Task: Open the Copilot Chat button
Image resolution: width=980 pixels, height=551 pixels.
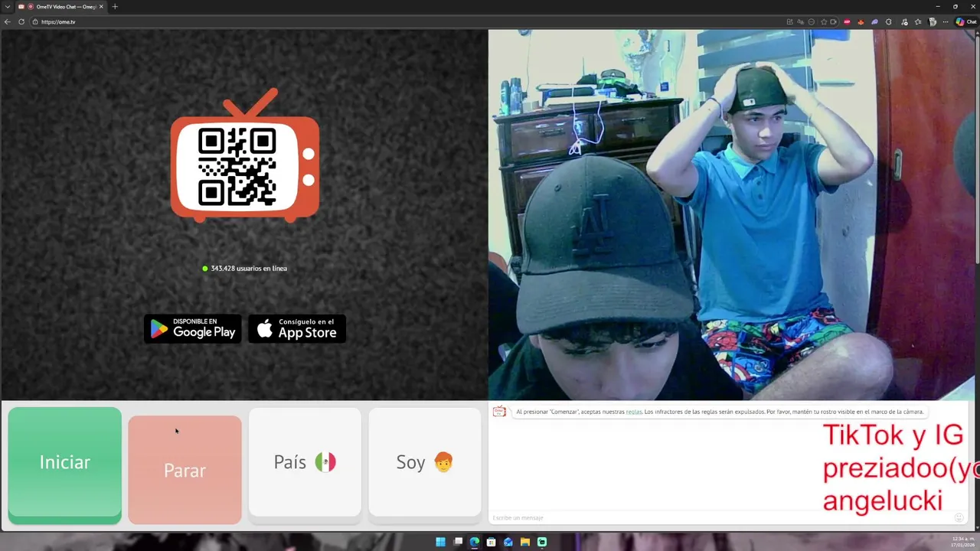Action: coord(966,22)
